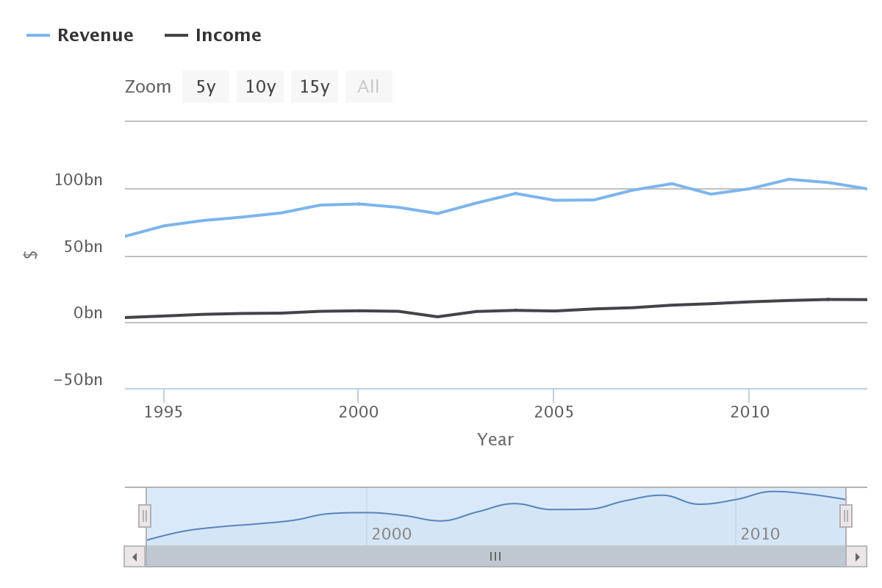The image size is (882, 588).
Task: Click the blue Revenue legend line symbol
Action: [x=38, y=35]
